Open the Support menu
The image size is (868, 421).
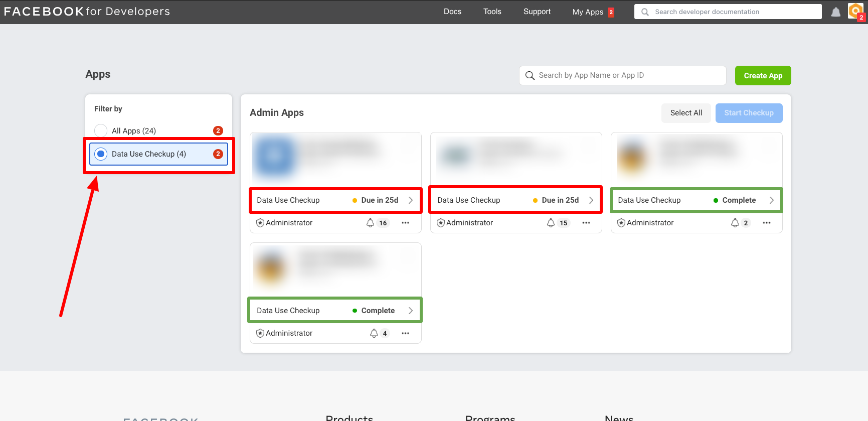537,12
